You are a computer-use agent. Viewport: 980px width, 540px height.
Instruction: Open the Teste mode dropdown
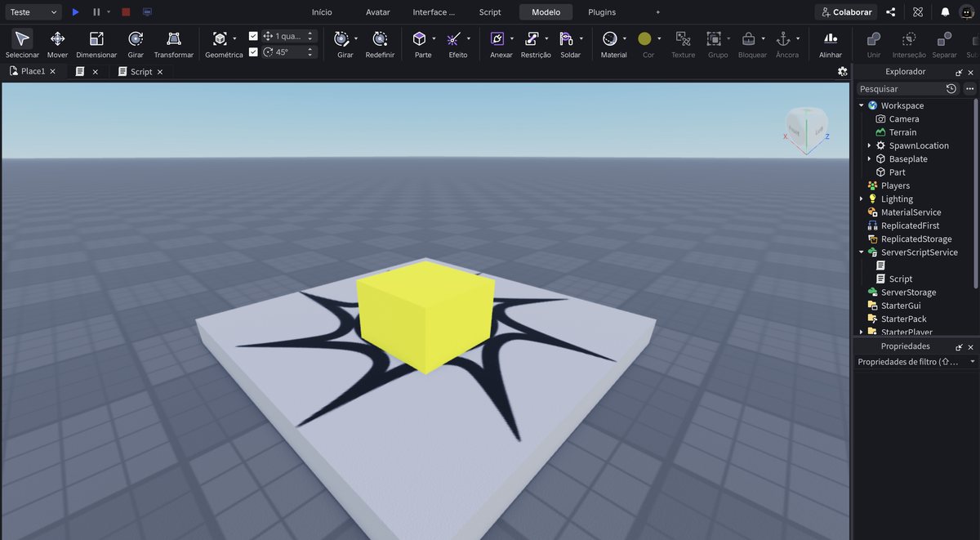33,12
